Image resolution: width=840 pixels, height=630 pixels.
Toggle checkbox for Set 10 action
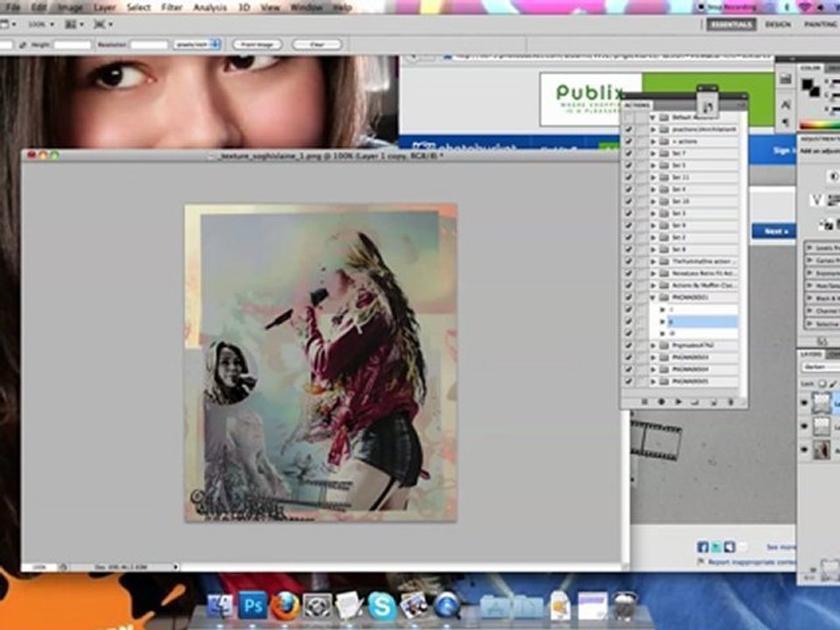coord(628,201)
